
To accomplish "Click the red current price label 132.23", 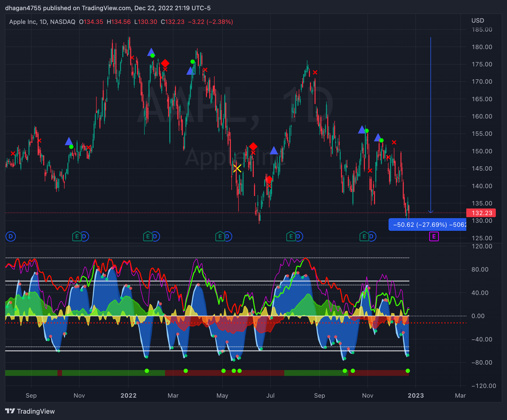I will (481, 213).
